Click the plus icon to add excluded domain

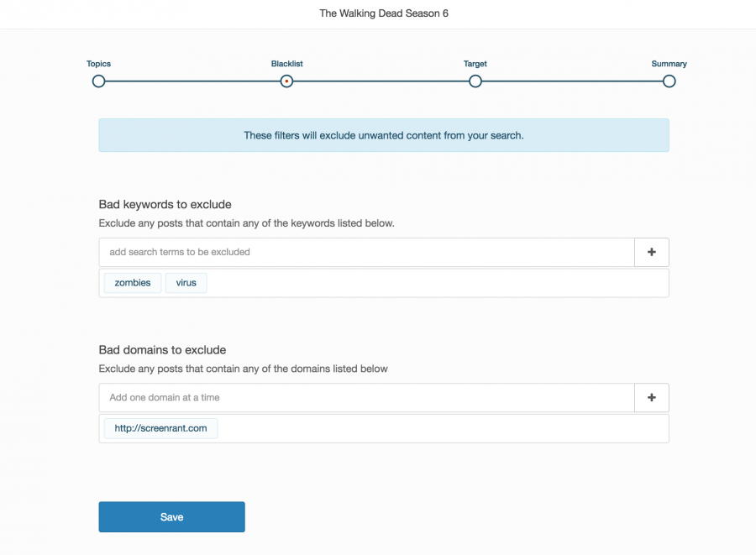(651, 398)
